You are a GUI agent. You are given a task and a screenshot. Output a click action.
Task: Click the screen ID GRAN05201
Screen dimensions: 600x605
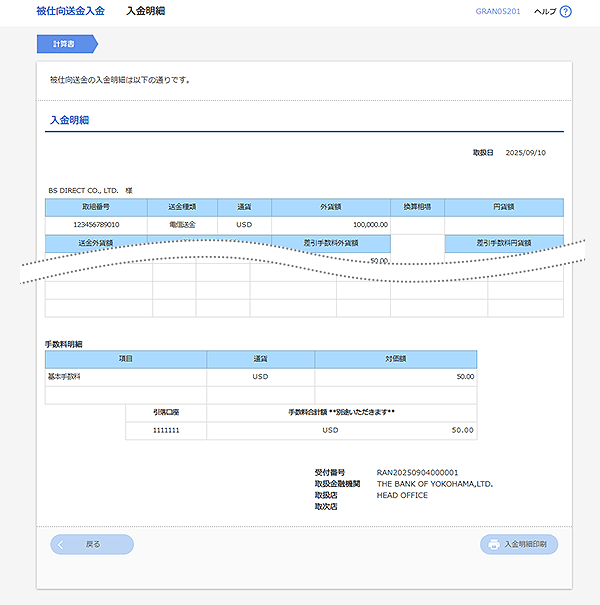tap(498, 11)
